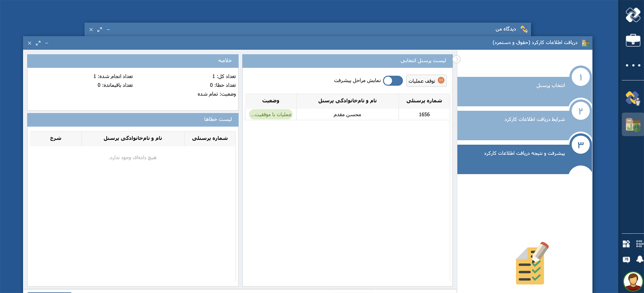Select the payroll data import sidebar icon
Viewport: 644px width, 293px height.
(633, 125)
